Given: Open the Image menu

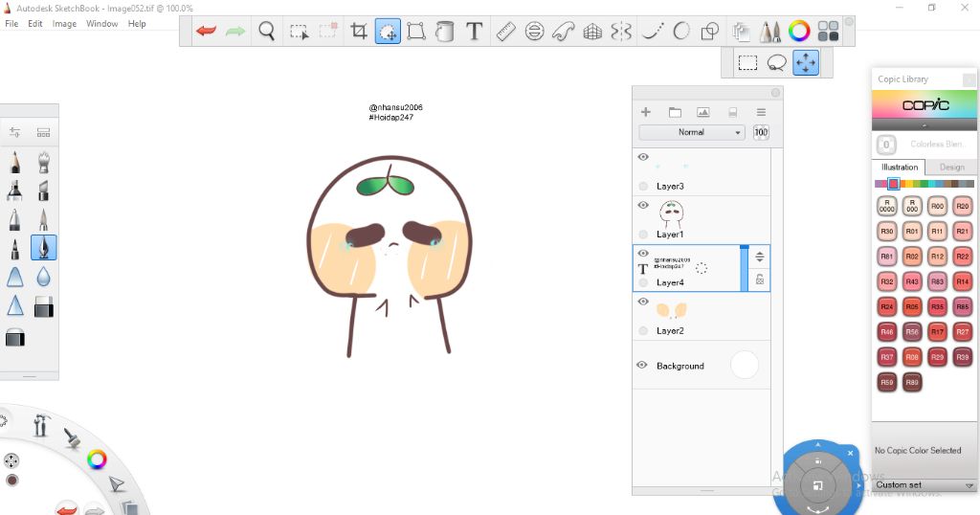Looking at the screenshot, I should [x=64, y=24].
